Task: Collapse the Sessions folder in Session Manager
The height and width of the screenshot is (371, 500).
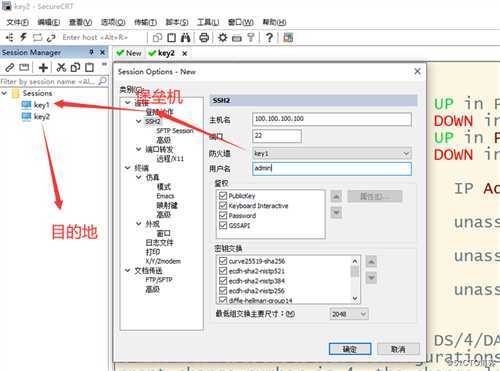Action: point(4,93)
